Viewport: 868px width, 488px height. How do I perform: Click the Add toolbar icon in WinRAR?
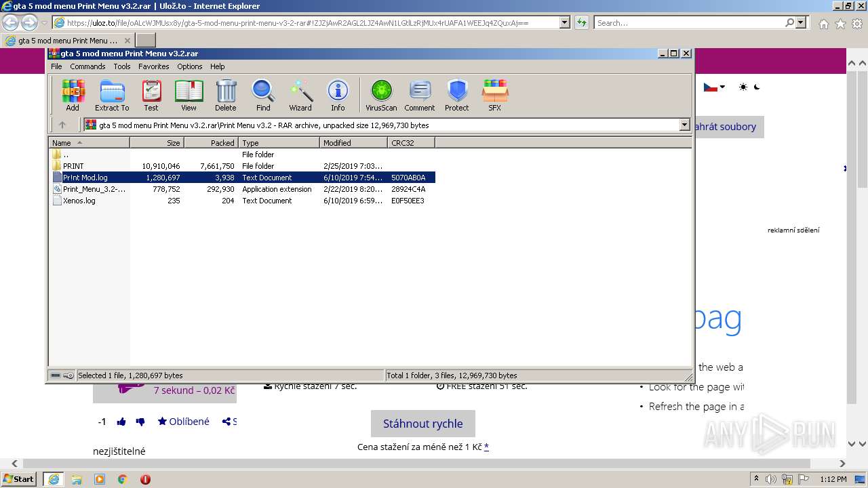pyautogui.click(x=73, y=95)
